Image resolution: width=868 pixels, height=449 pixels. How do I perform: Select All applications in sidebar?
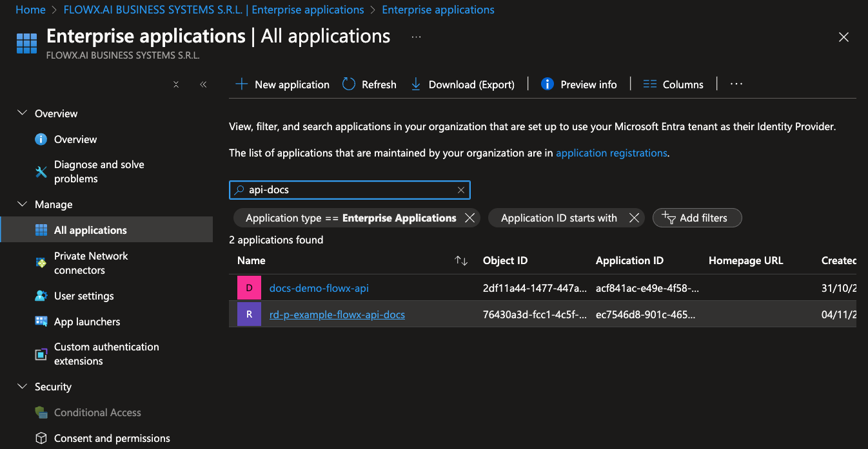90,230
